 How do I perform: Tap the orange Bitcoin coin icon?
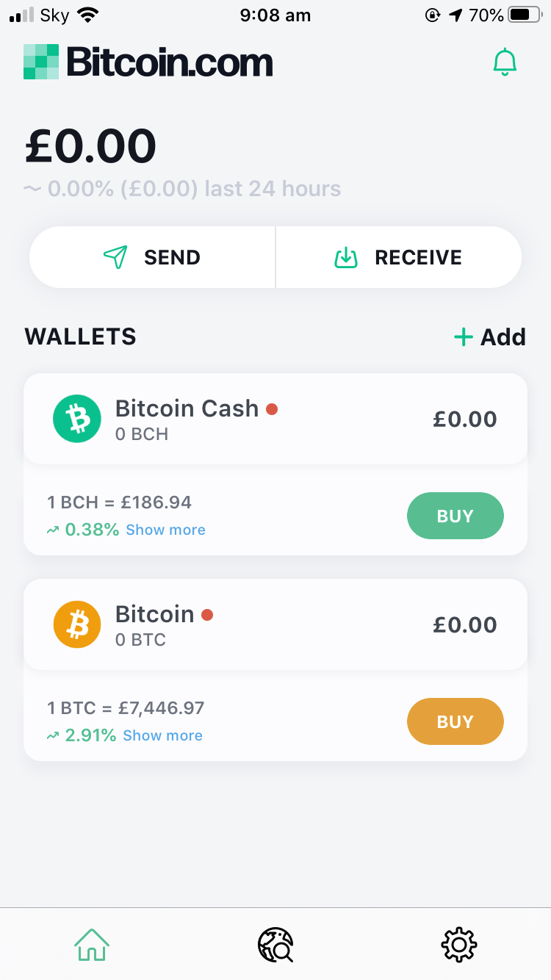76,624
